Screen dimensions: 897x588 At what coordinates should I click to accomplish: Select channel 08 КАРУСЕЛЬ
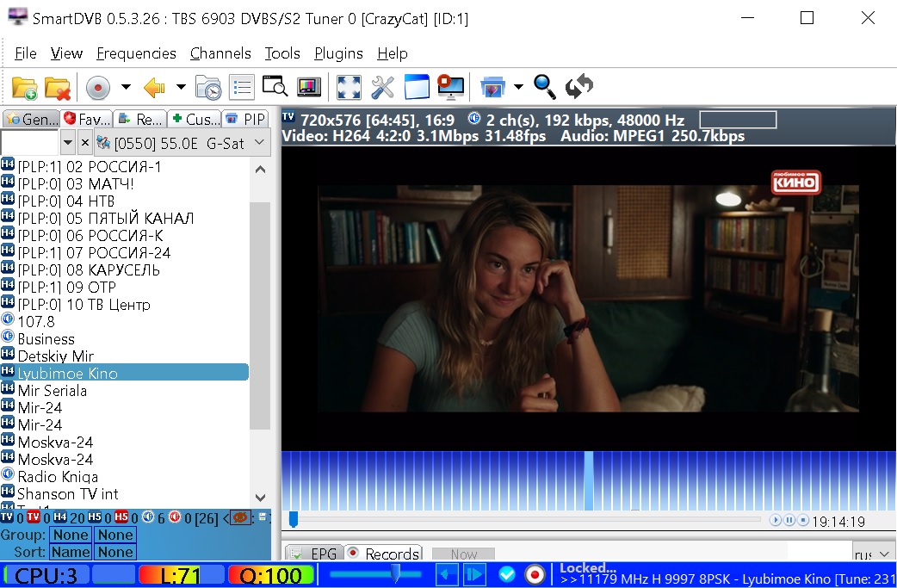[x=125, y=269]
